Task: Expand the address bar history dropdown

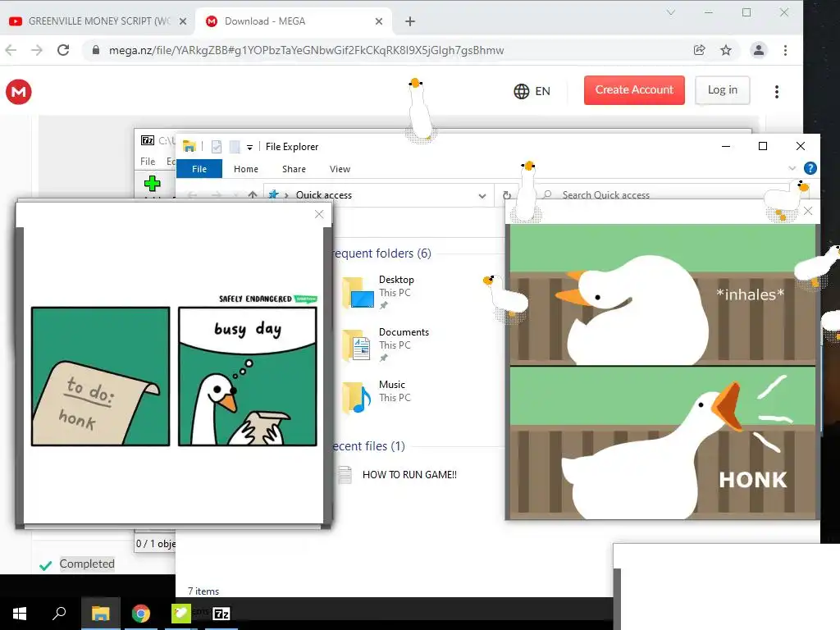Action: tap(482, 196)
